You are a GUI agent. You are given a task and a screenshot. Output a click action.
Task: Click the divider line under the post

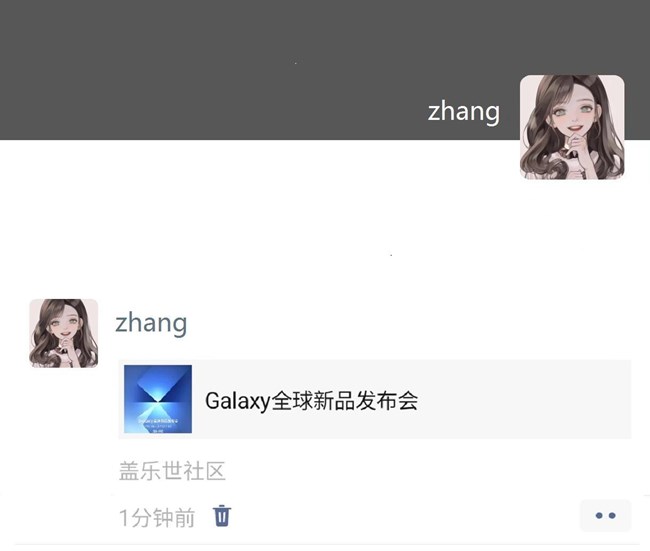[x=327, y=545]
